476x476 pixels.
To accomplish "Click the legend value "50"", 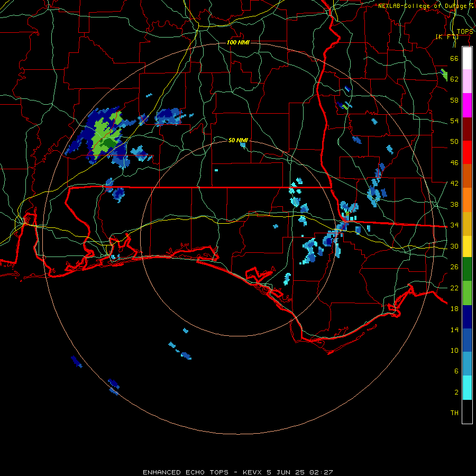I will (454, 142).
